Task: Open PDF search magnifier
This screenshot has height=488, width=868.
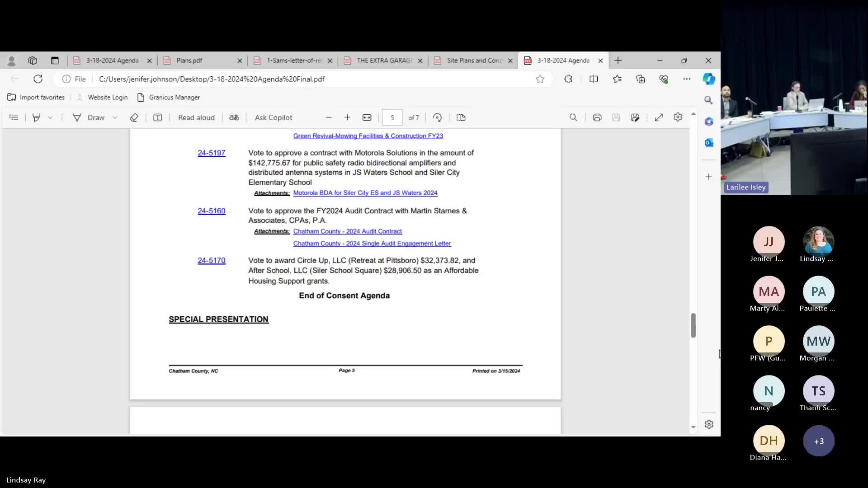Action: click(573, 117)
